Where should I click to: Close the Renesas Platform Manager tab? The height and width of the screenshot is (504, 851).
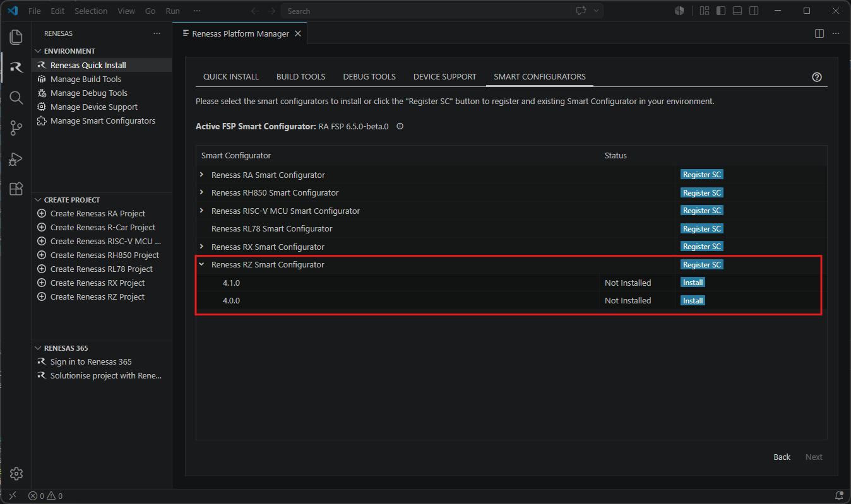click(x=298, y=33)
